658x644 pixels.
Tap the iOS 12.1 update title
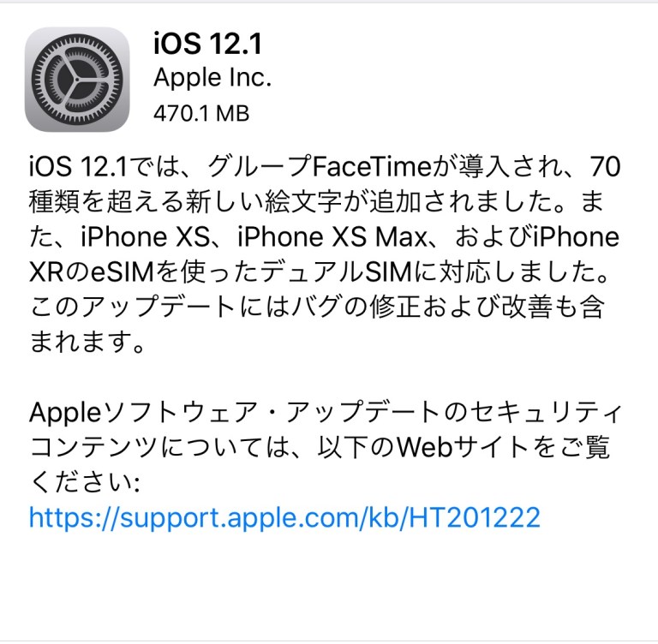207,44
